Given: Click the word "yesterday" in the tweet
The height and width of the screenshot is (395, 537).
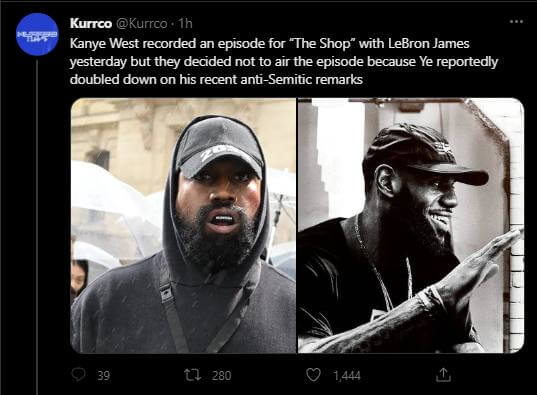Looking at the screenshot, I should coord(98,62).
